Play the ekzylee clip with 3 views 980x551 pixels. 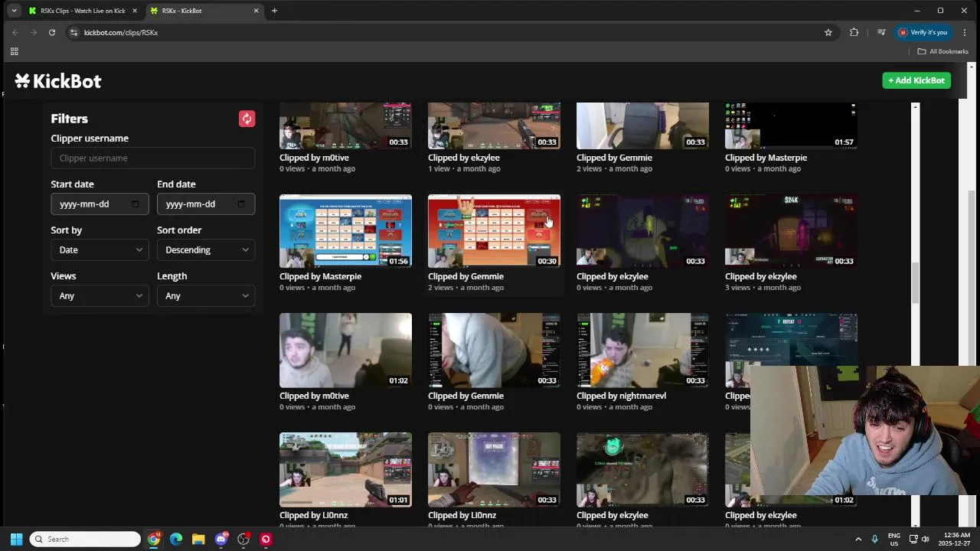click(x=791, y=231)
